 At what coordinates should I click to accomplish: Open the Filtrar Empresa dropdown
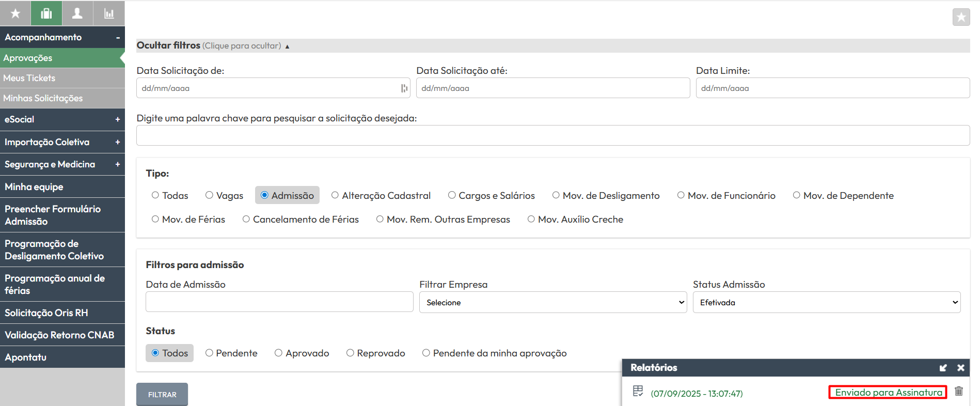tap(552, 302)
